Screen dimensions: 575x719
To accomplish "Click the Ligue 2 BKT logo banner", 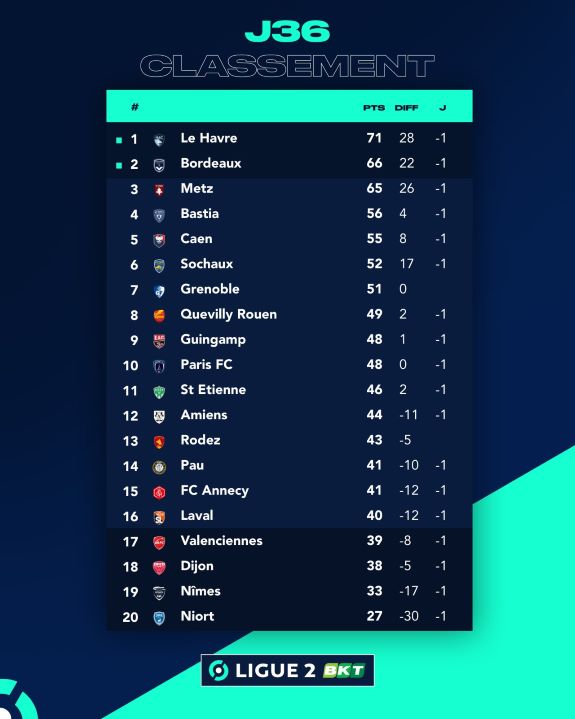I will [x=288, y=670].
